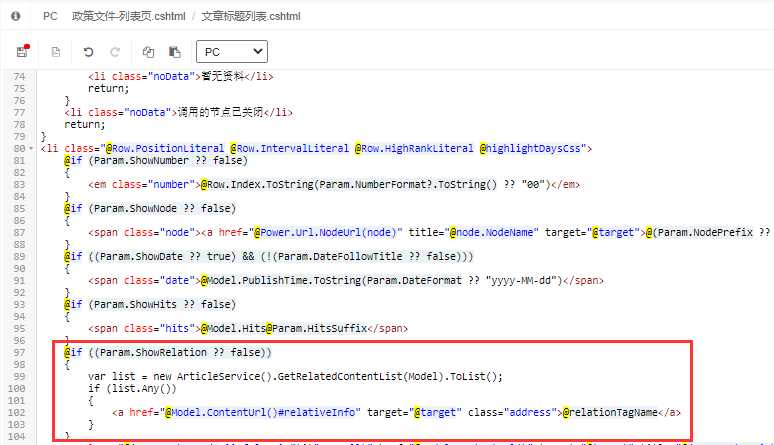Click the copy icon in editor toolbar

(148, 51)
